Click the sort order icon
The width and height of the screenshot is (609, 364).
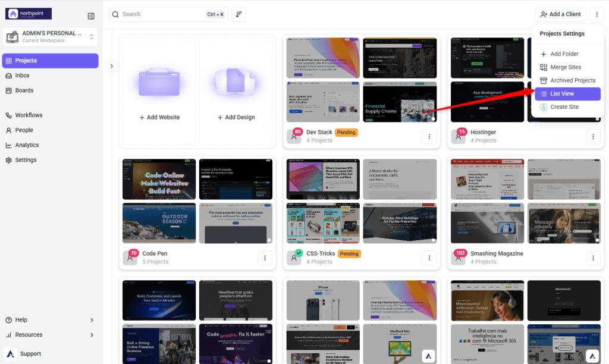239,14
